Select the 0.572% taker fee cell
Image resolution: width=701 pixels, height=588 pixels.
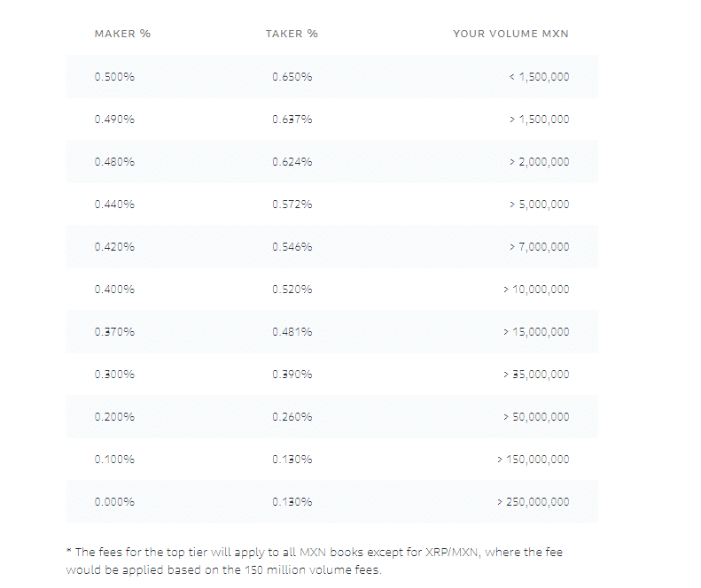(292, 205)
